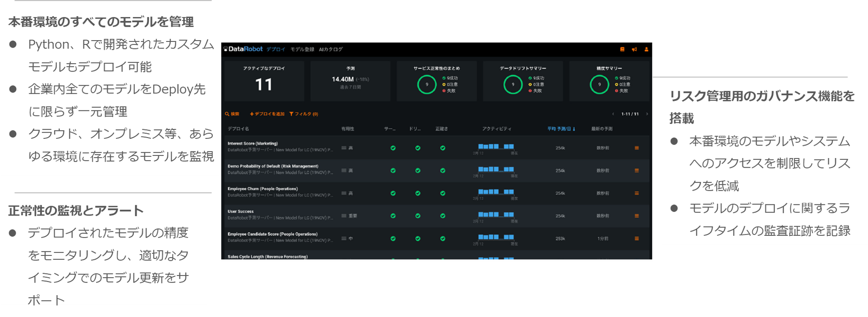
Task: Go to next page arrow in pager
Action: point(647,114)
